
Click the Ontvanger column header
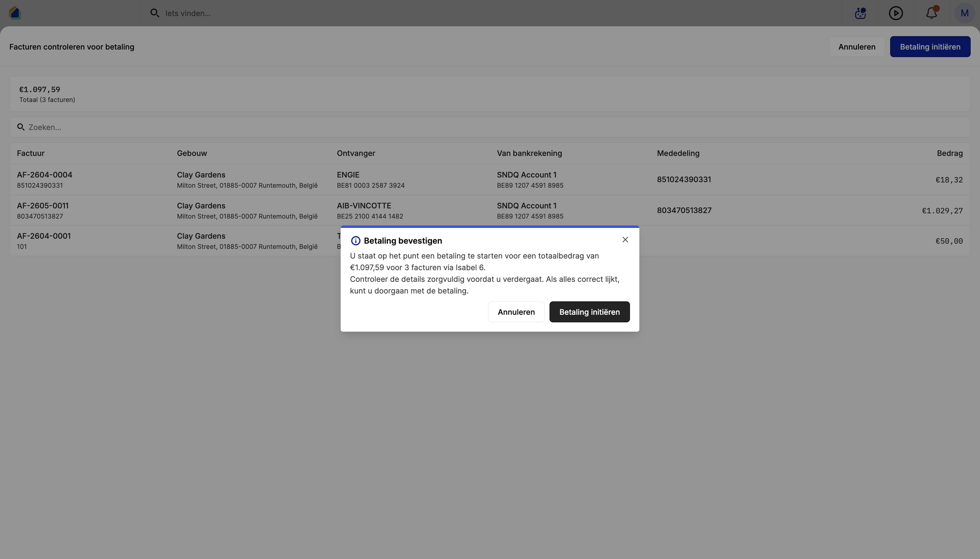[356, 153]
